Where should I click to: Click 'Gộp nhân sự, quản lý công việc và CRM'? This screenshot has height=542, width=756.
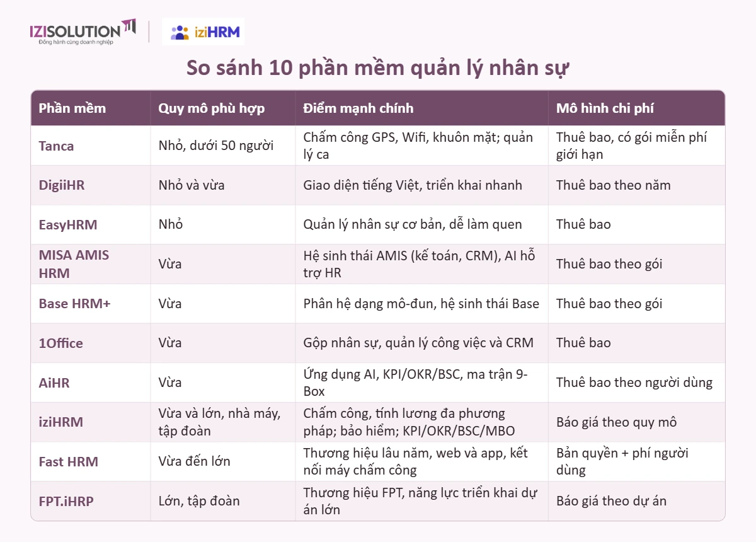(418, 343)
